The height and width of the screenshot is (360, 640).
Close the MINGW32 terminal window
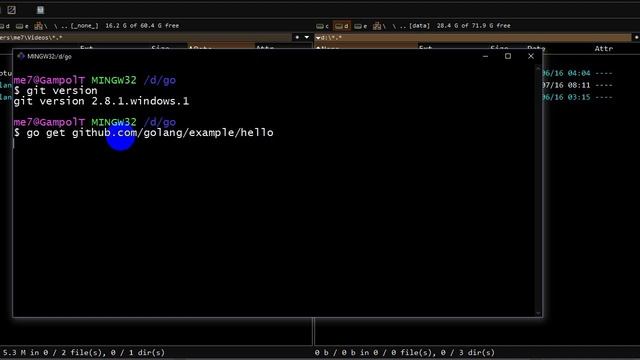(531, 56)
